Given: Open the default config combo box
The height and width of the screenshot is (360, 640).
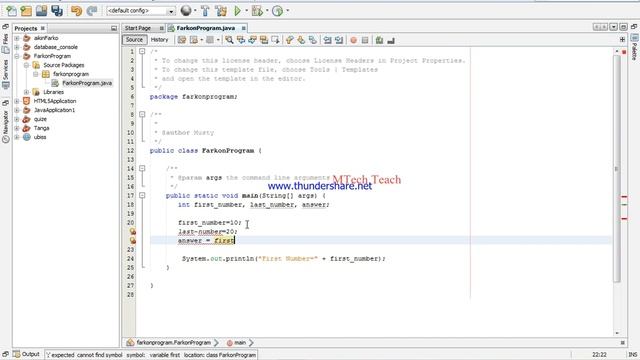Looking at the screenshot, I should [141, 11].
